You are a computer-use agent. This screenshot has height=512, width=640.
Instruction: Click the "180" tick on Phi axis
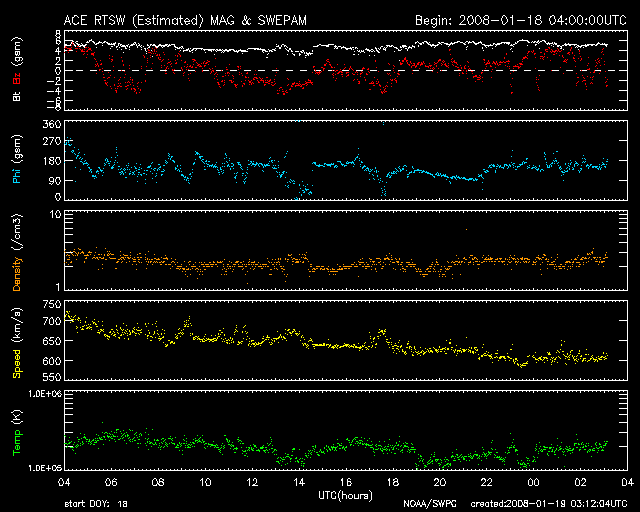pyautogui.click(x=52, y=161)
